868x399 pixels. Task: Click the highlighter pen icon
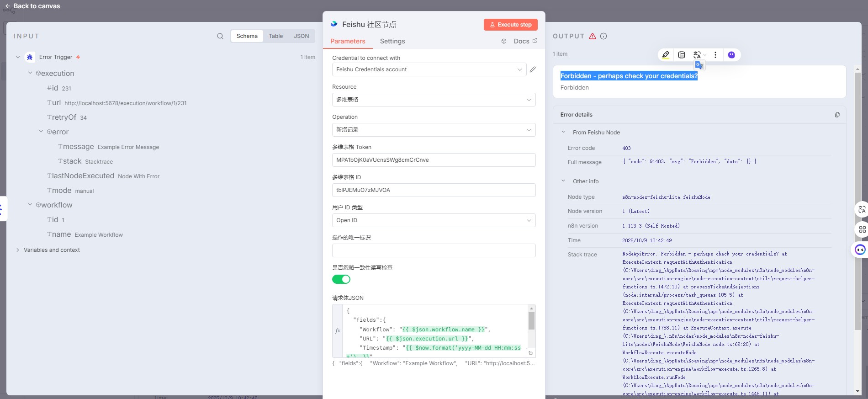coord(666,55)
